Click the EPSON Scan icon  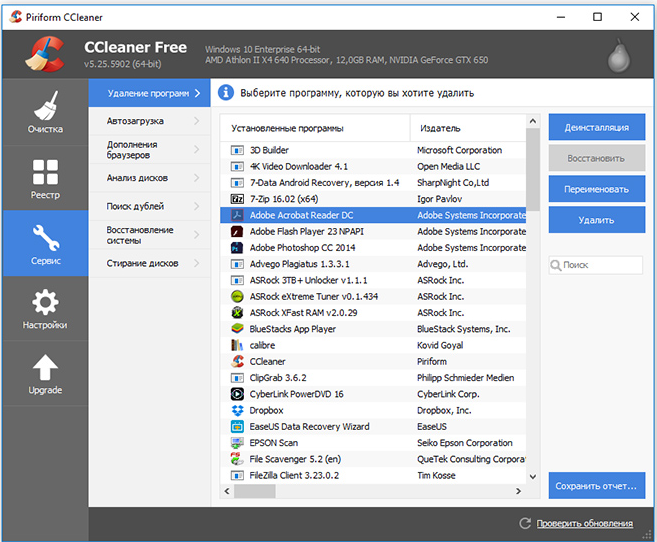point(237,443)
